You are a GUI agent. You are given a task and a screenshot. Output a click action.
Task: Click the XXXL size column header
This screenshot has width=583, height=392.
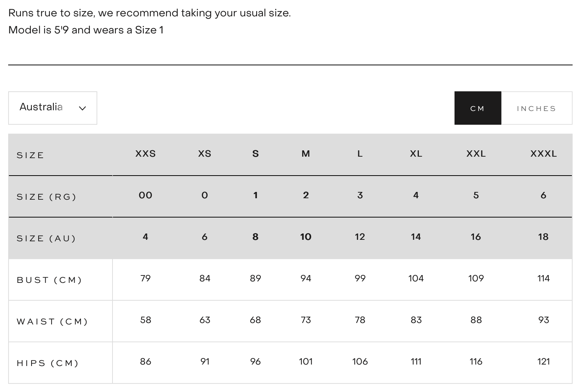click(543, 154)
